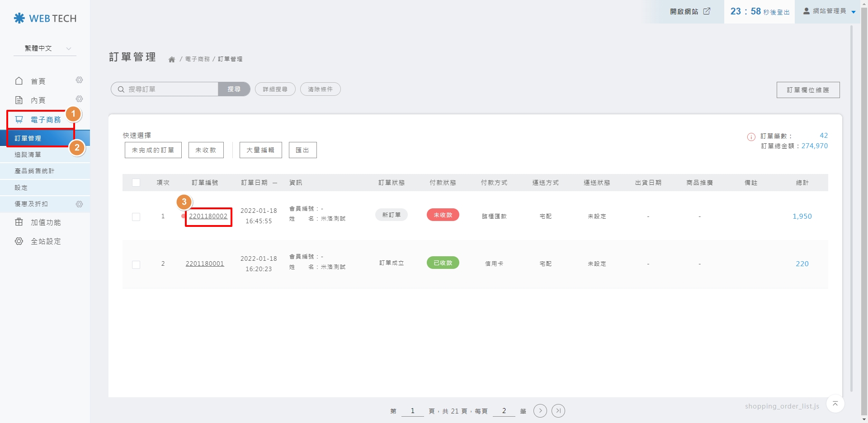Viewport: 868px width, 423px height.
Task: Click the gear icon beside 首頁
Action: coord(79,80)
